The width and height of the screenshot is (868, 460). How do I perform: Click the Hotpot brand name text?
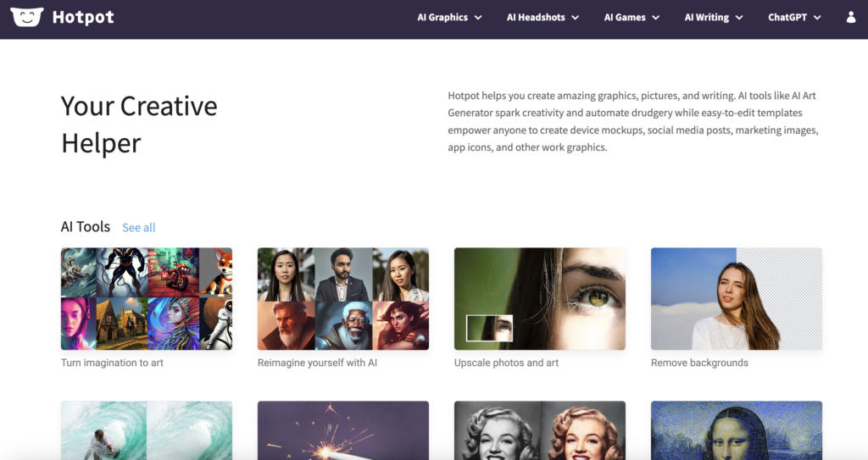pos(83,17)
